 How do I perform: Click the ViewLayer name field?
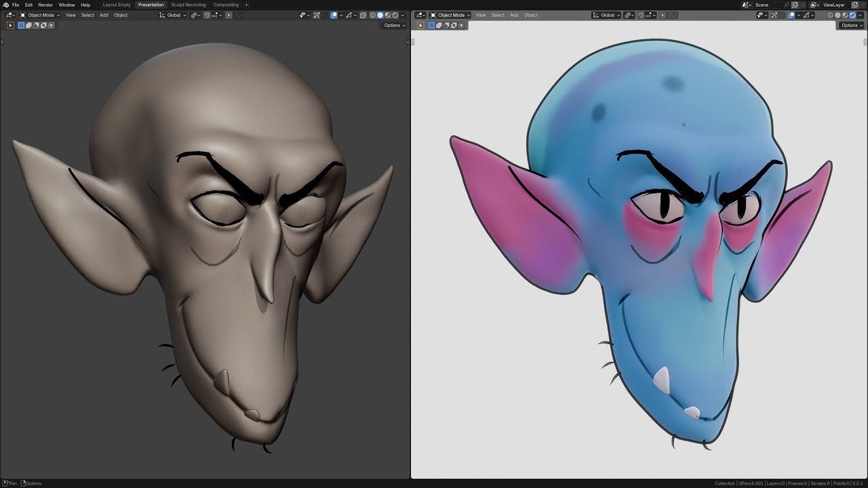pos(835,5)
